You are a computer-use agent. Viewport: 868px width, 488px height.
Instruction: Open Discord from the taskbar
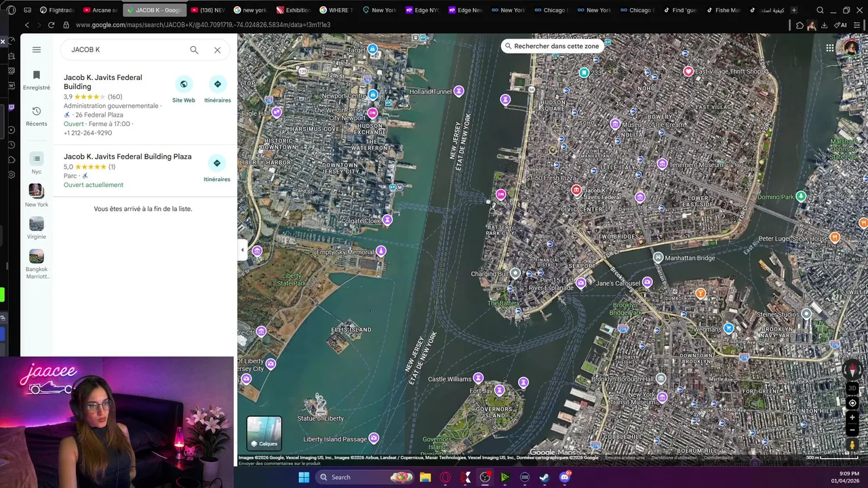(564, 477)
